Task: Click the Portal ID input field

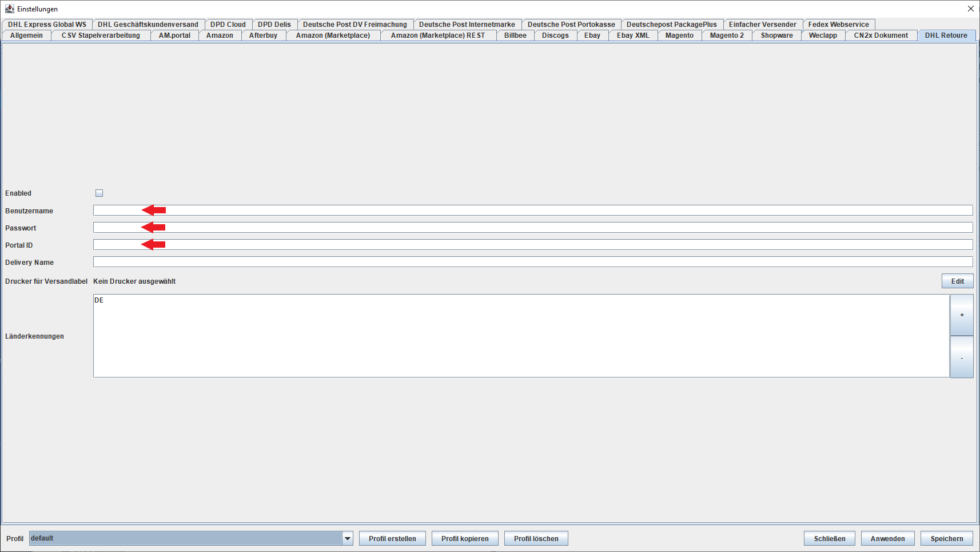Action: point(533,245)
